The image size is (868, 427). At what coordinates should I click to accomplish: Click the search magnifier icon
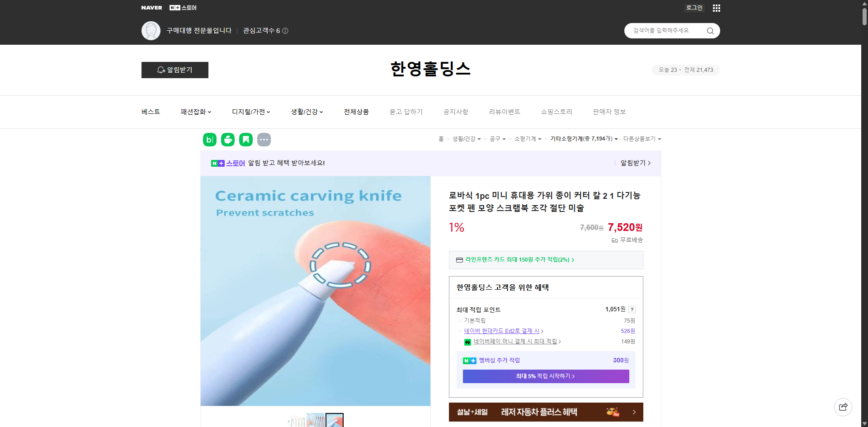tap(710, 31)
